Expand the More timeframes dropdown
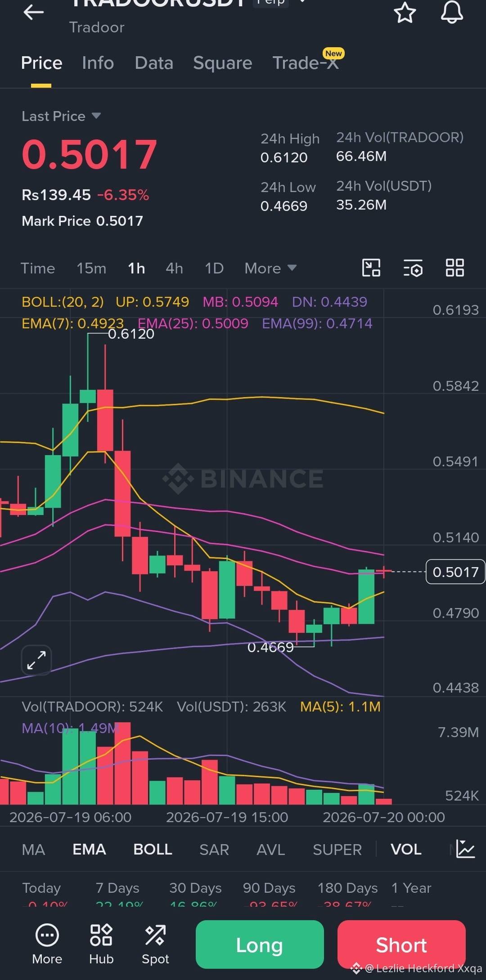 pyautogui.click(x=270, y=268)
